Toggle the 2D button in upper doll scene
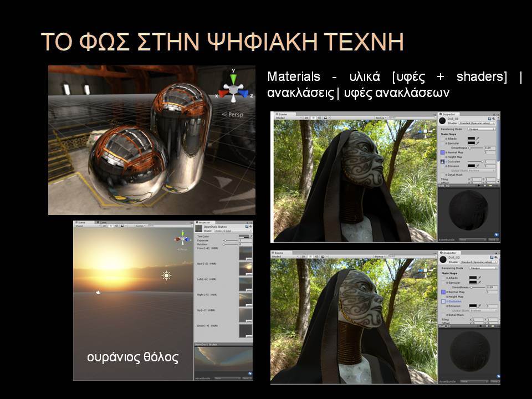The width and height of the screenshot is (532, 399). click(306, 117)
